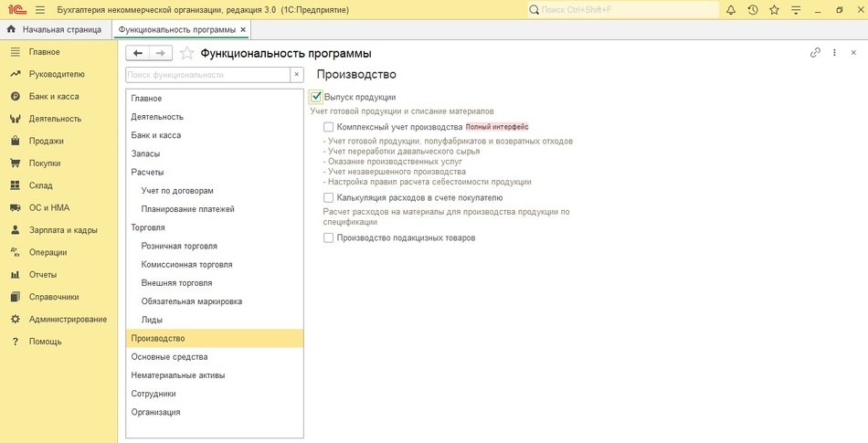
Task: Click the back navigation arrow
Action: point(138,53)
